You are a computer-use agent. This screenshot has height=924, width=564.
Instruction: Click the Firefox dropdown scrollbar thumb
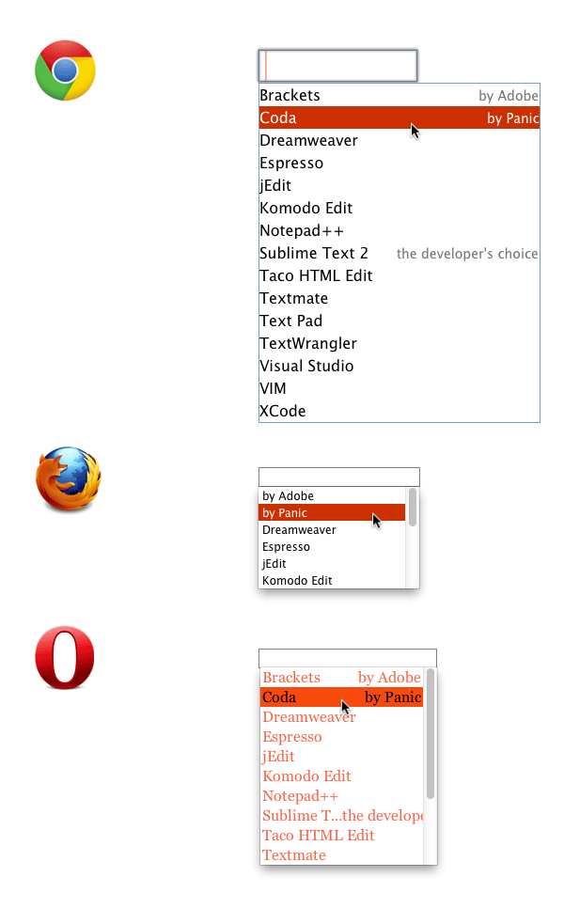[413, 507]
